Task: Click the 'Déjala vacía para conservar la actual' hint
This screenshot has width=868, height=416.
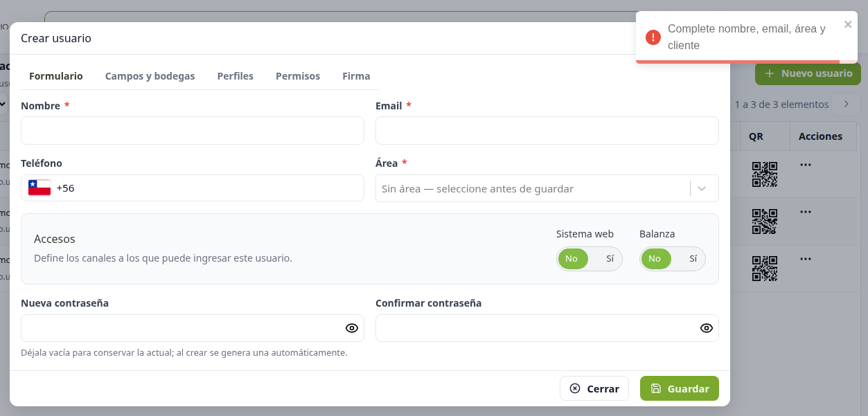Action: coord(184,352)
